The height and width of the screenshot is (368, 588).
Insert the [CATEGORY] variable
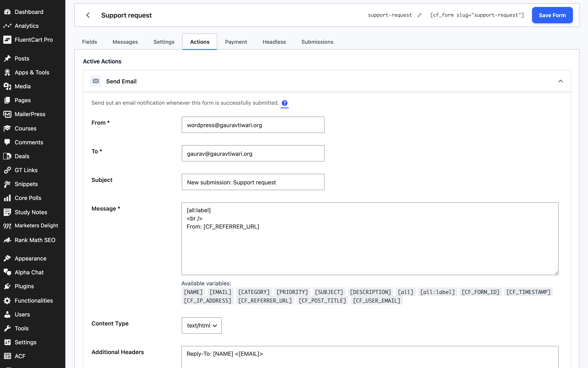tap(254, 292)
